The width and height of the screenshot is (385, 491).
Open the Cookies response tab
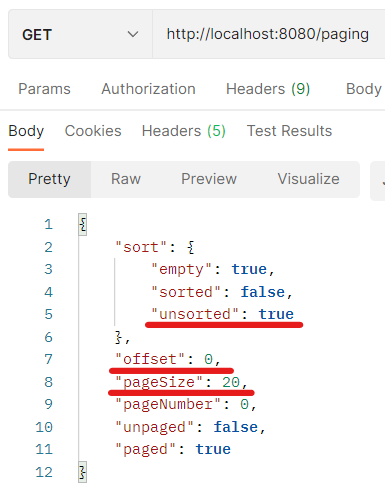coord(93,131)
